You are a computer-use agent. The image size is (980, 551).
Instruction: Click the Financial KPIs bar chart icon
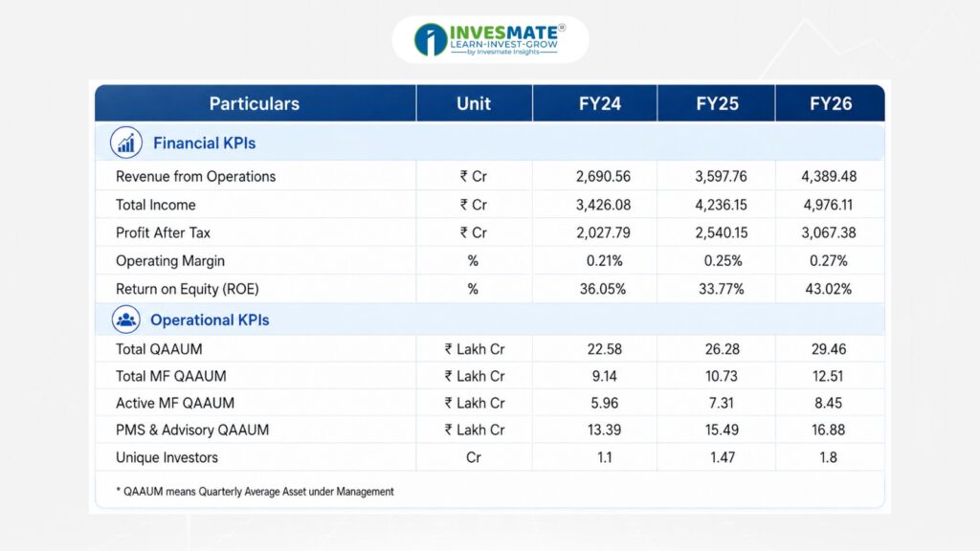[126, 143]
